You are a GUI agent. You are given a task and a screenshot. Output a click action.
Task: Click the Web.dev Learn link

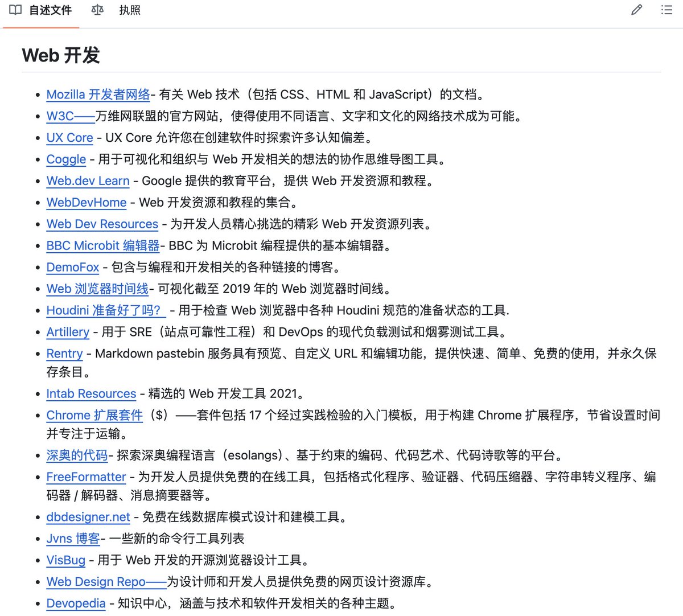[87, 181]
